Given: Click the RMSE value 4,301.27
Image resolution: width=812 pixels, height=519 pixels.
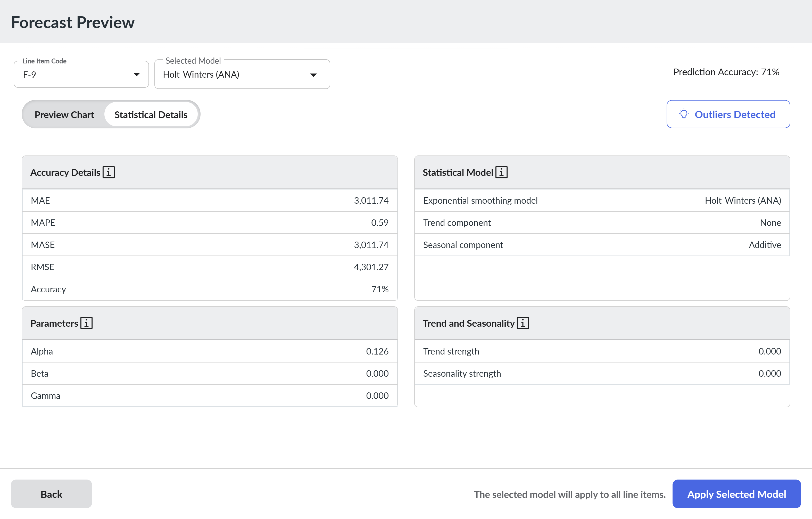Looking at the screenshot, I should click(371, 267).
